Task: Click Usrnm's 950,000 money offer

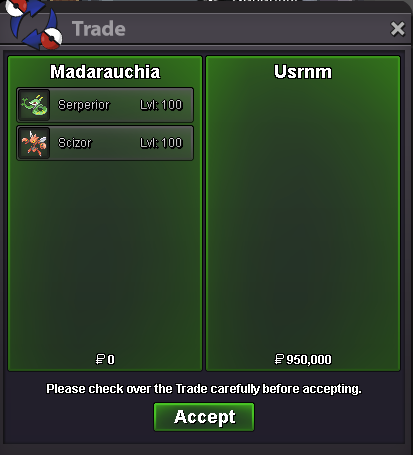Action: pyautogui.click(x=309, y=359)
